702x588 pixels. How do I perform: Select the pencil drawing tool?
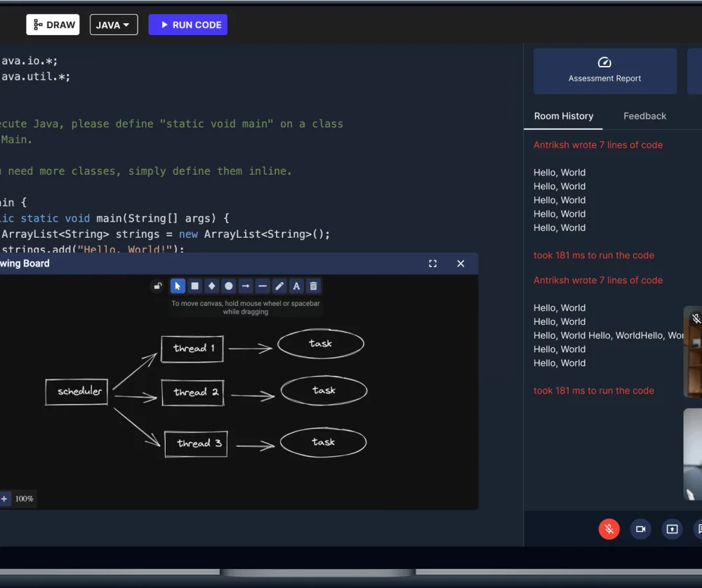(x=279, y=286)
